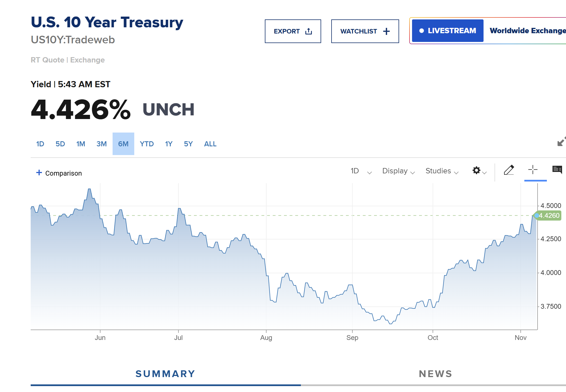The height and width of the screenshot is (392, 566).
Task: Select the Summary tab
Action: point(165,374)
